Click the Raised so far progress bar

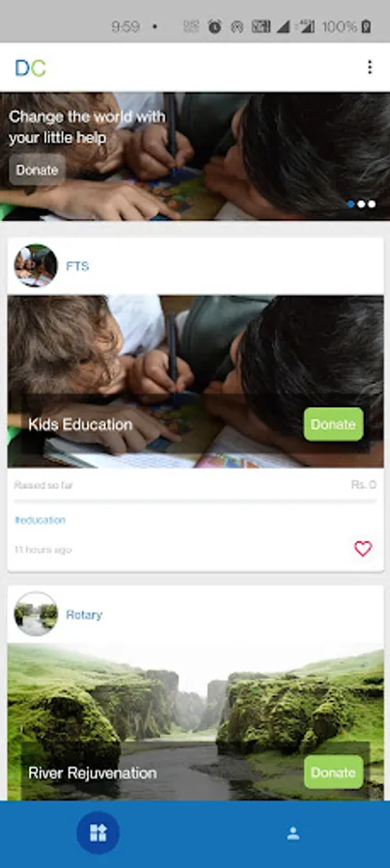(195, 502)
